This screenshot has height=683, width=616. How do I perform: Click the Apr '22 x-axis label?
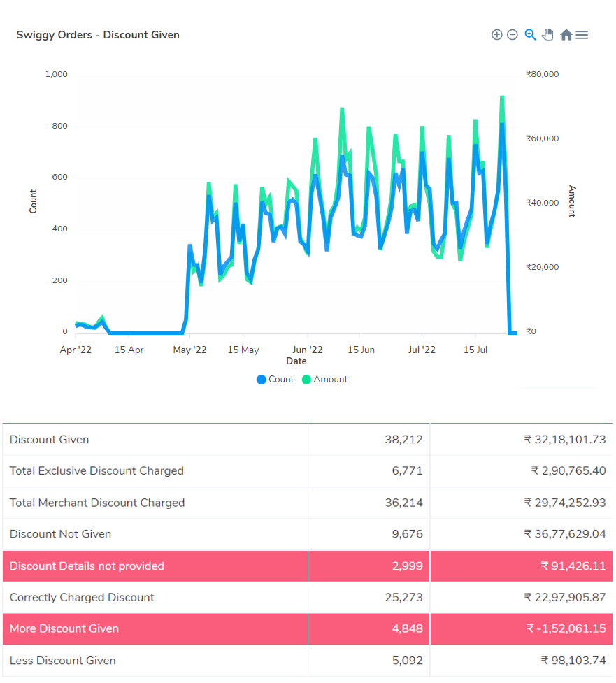(x=76, y=350)
